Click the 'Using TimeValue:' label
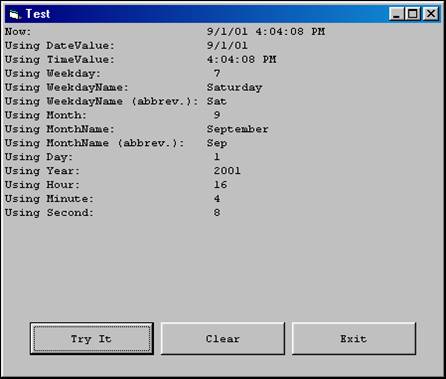This screenshot has width=446, height=379. tap(60, 60)
